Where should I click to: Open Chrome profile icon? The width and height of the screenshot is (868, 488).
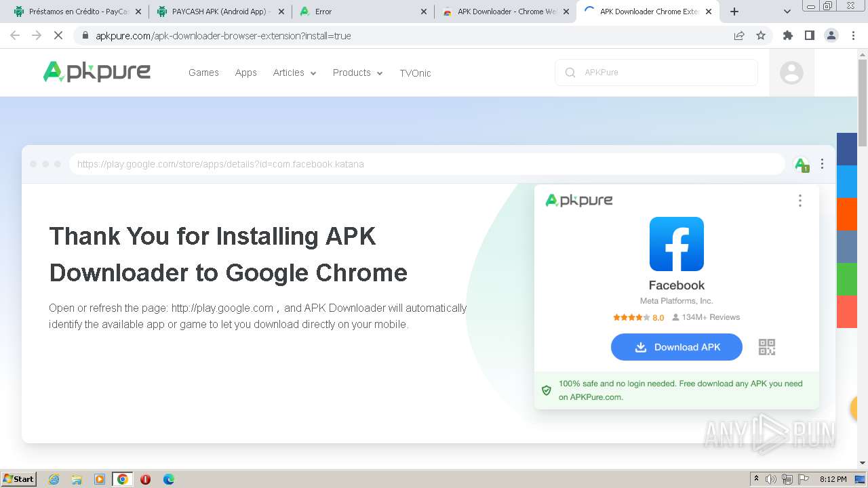click(x=831, y=35)
